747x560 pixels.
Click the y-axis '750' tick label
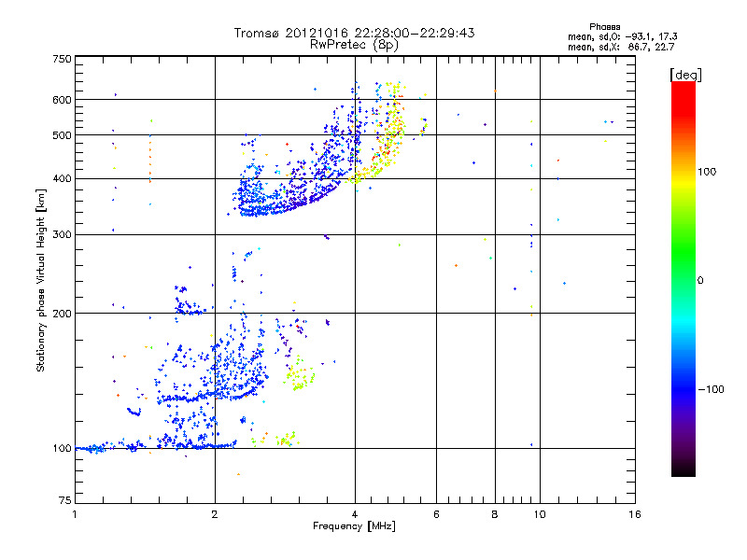click(62, 59)
